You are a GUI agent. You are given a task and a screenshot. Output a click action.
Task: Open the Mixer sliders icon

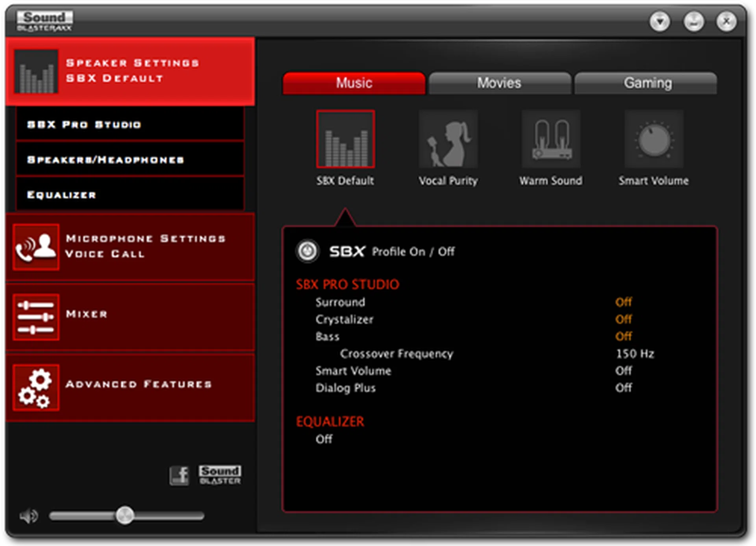point(36,317)
